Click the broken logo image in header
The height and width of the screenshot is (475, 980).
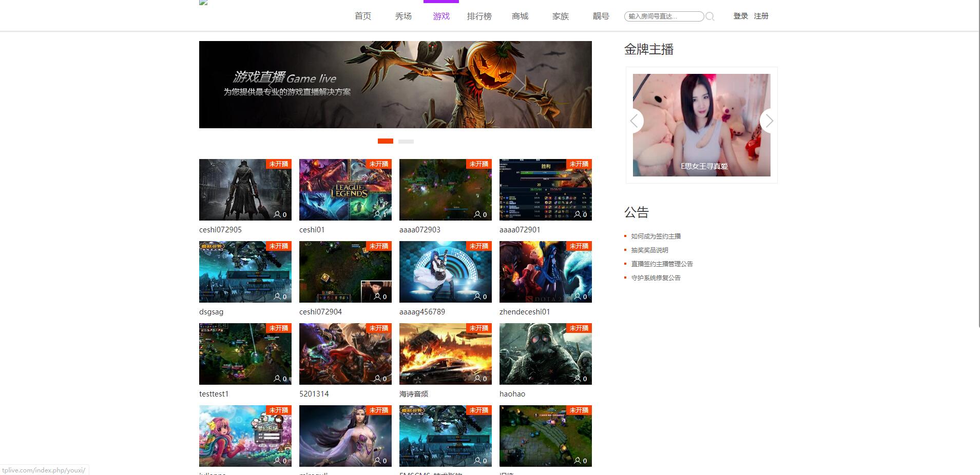point(203,3)
